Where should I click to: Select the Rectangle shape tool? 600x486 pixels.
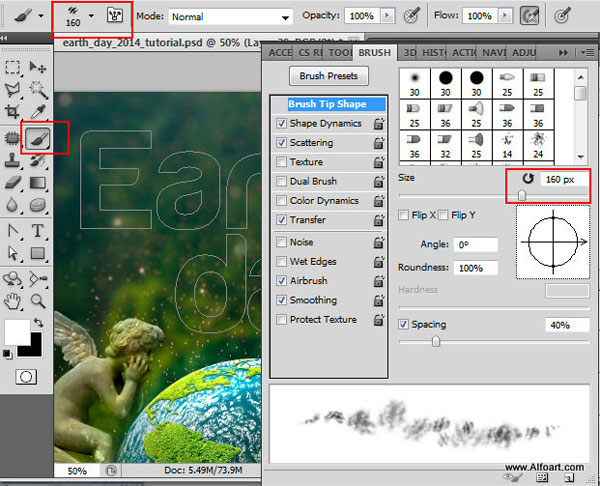[38, 253]
